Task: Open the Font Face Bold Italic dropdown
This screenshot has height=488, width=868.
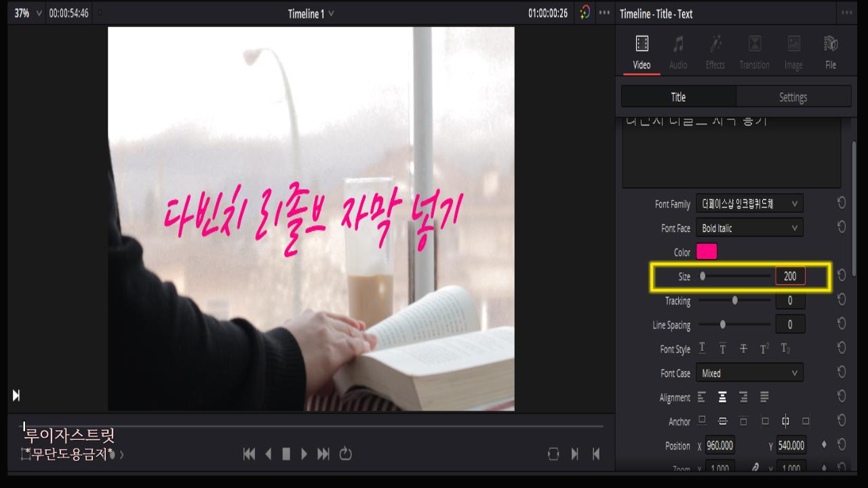Action: click(749, 228)
